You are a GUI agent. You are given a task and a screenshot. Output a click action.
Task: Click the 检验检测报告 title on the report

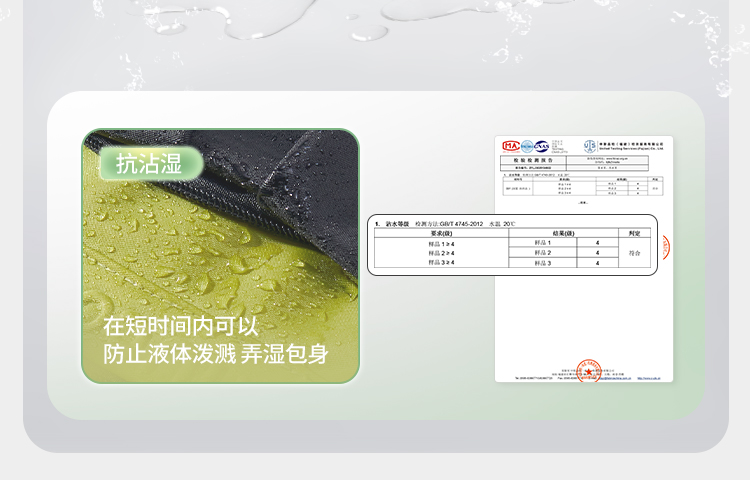click(533, 161)
